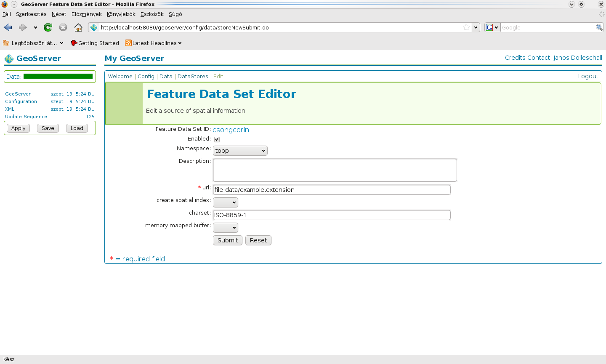Open the memory mapped buffer dropdown
The height and width of the screenshot is (364, 606).
pyautogui.click(x=226, y=228)
